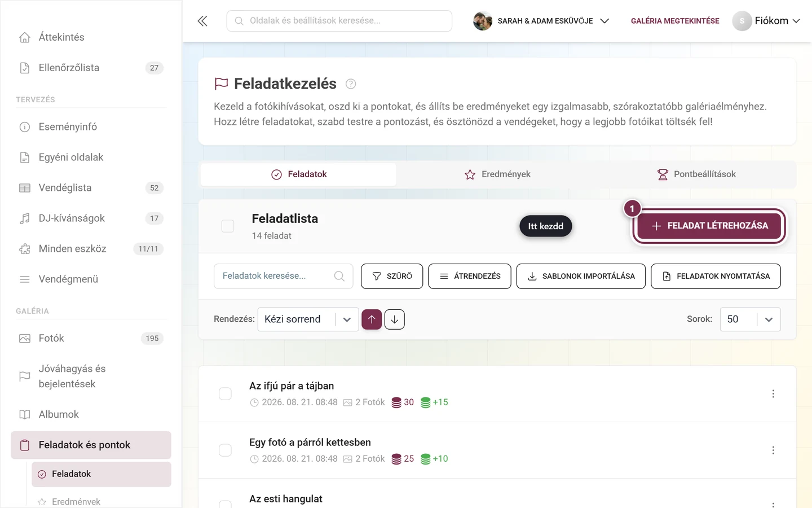This screenshot has width=812, height=508.
Task: Click Sablonok importálása button
Action: (581, 276)
